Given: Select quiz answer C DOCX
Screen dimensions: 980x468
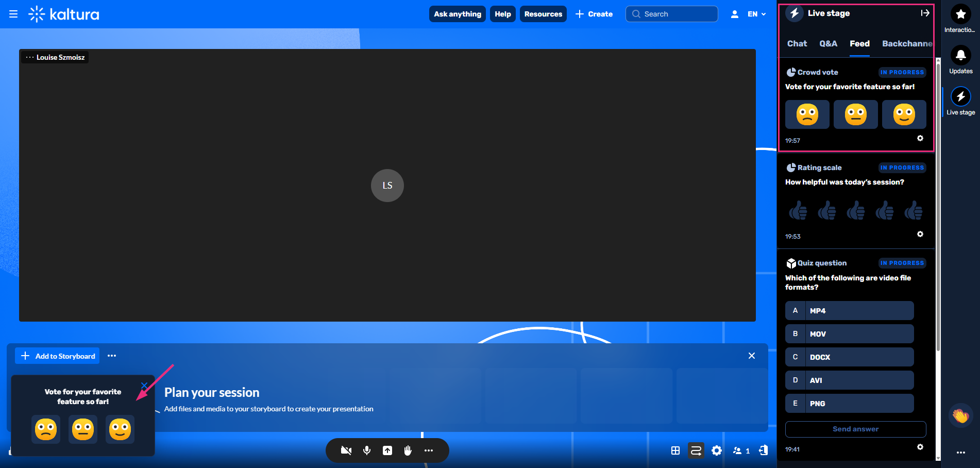Looking at the screenshot, I should click(x=850, y=357).
